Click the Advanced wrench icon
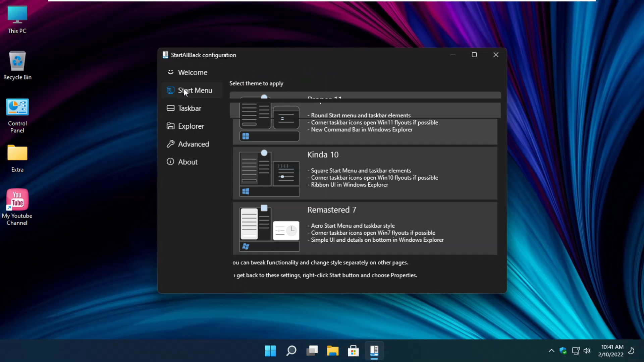Image resolution: width=644 pixels, height=362 pixels. tap(170, 144)
